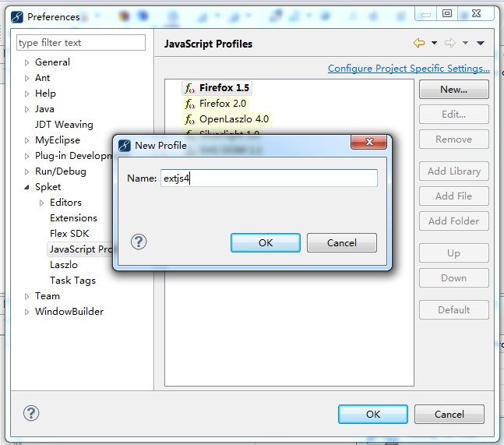504x445 pixels.
Task: Open the preferences view menu triangle
Action: [x=481, y=43]
